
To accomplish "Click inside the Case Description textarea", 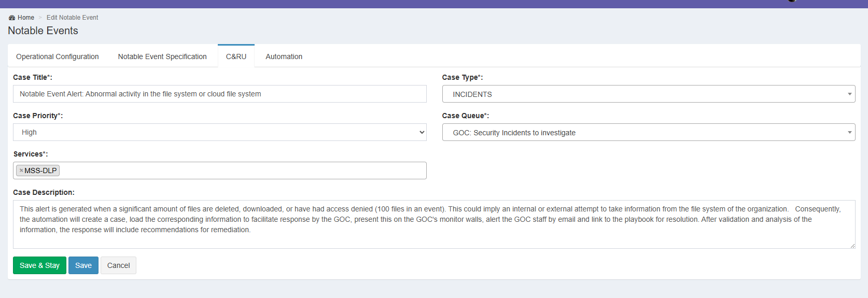I will 433,238.
